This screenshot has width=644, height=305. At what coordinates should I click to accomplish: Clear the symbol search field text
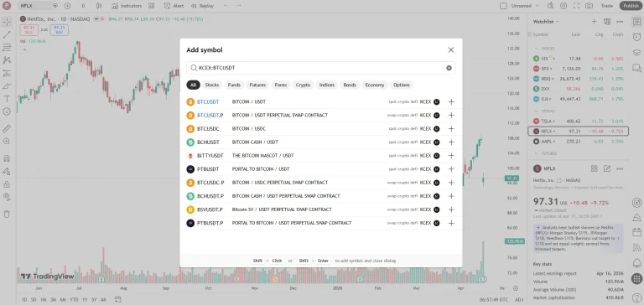click(x=449, y=68)
